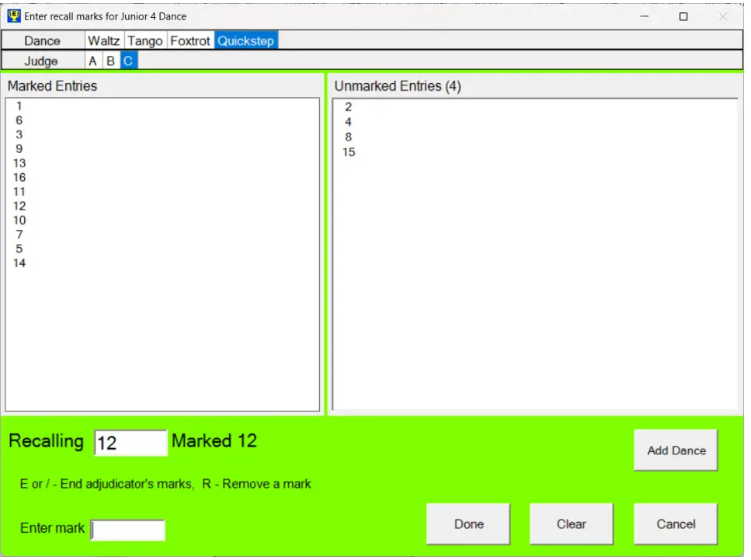Viewport: 751px width, 560px height.
Task: Click the Add Dance button
Action: pyautogui.click(x=676, y=450)
